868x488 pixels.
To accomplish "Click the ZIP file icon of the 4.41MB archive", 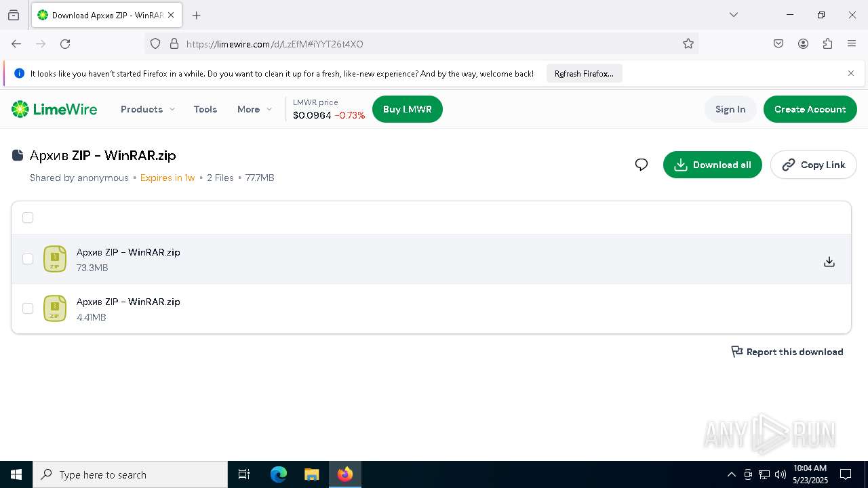I will pyautogui.click(x=55, y=308).
